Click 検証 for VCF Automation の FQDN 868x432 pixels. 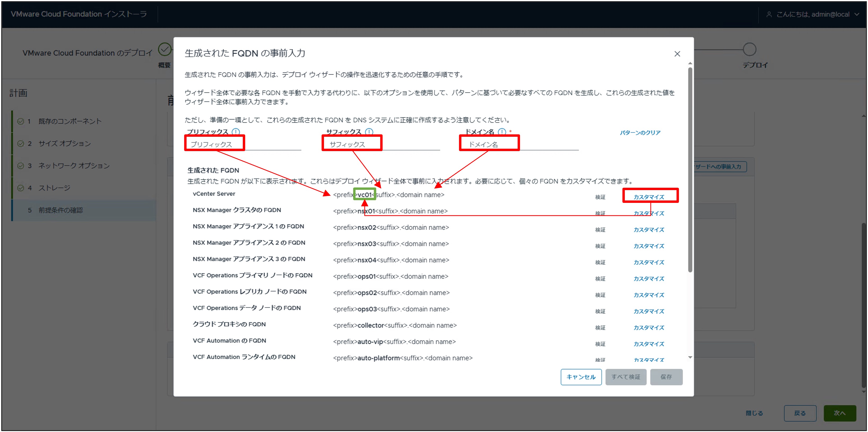click(600, 344)
